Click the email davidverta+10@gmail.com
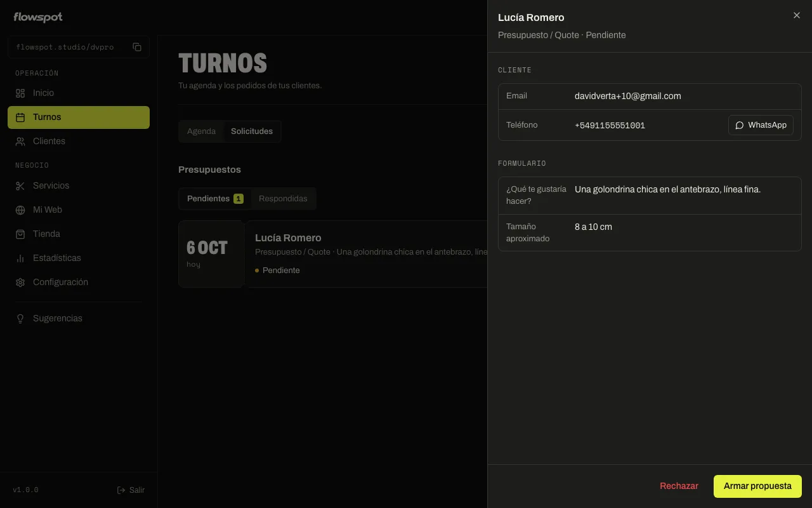Screen dimensions: 812x508 point(627,97)
